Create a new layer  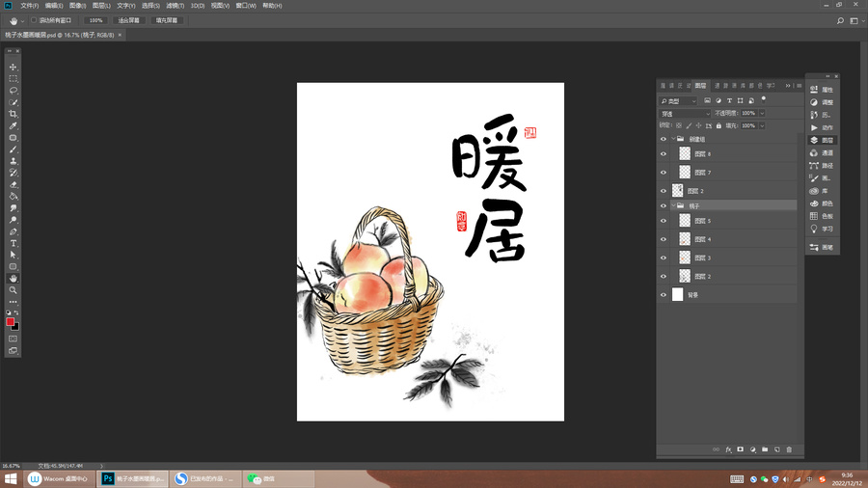click(x=776, y=449)
